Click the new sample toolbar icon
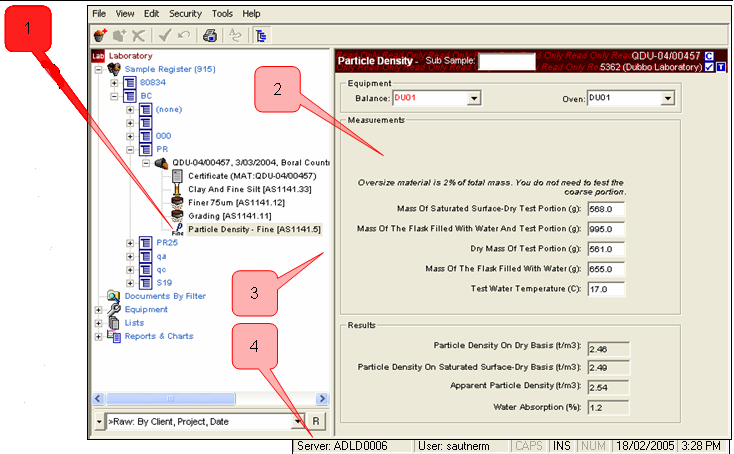Screen dimensions: 734x454 coord(101,35)
